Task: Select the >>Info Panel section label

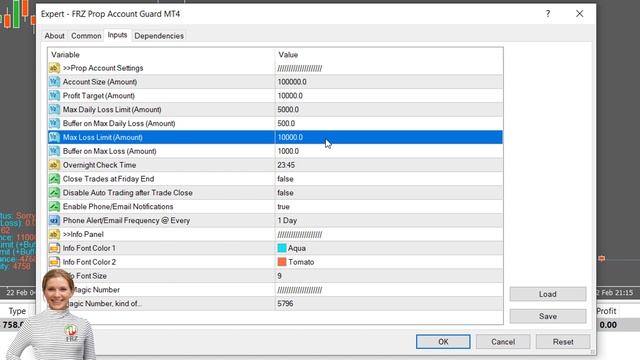Action: click(83, 234)
